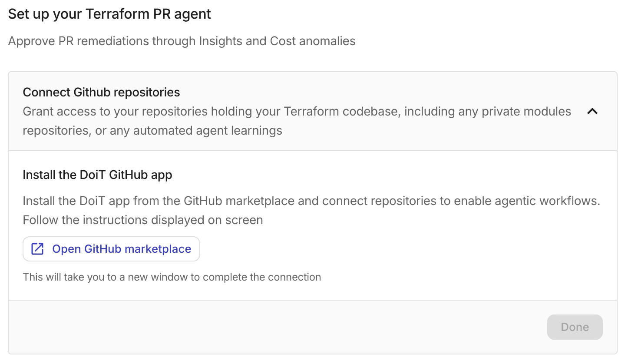Click 'Approve PR remediations through Insights' subtitle
Screen dimensions: 628x364
(x=182, y=41)
